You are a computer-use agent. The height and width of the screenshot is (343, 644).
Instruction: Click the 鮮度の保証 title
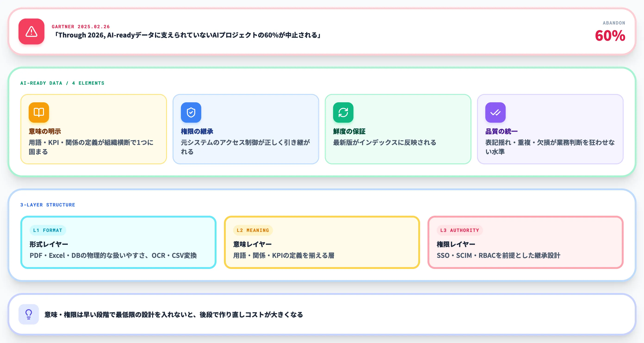(349, 131)
